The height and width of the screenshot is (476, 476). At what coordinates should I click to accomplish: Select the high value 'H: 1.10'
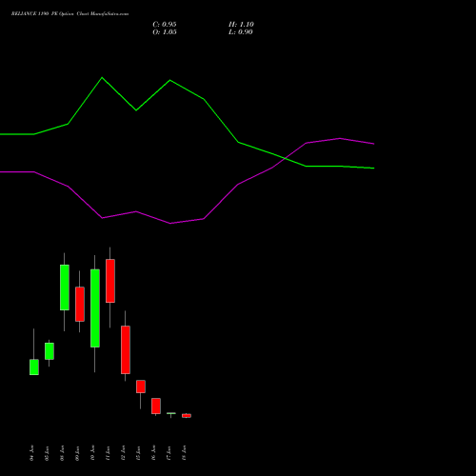pyautogui.click(x=241, y=25)
